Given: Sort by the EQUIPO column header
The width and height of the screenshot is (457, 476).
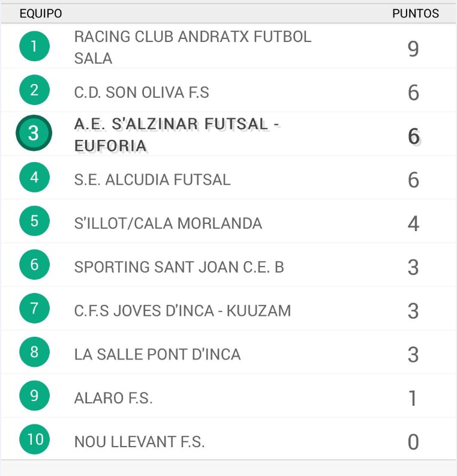Looking at the screenshot, I should tap(41, 13).
